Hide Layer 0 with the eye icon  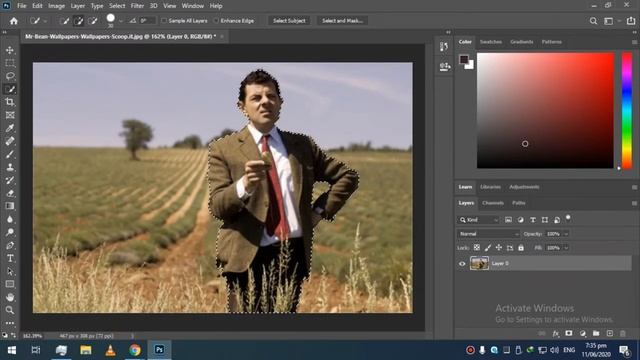462,264
